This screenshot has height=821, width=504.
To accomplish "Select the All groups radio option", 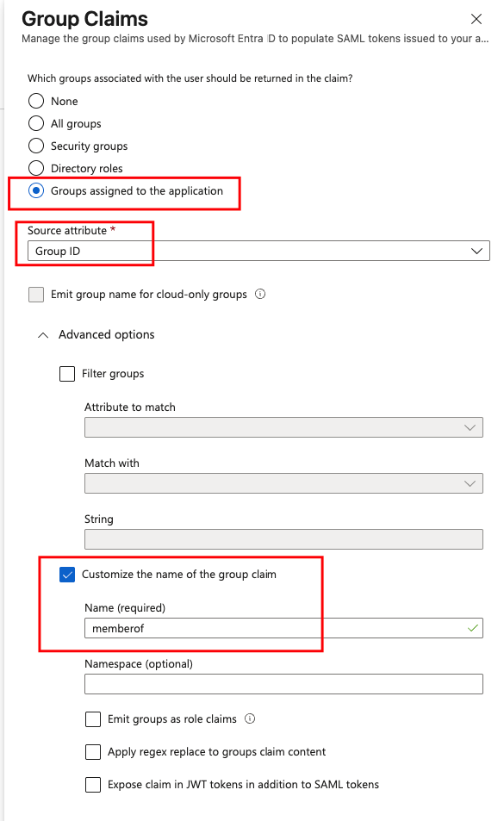I will tap(36, 123).
